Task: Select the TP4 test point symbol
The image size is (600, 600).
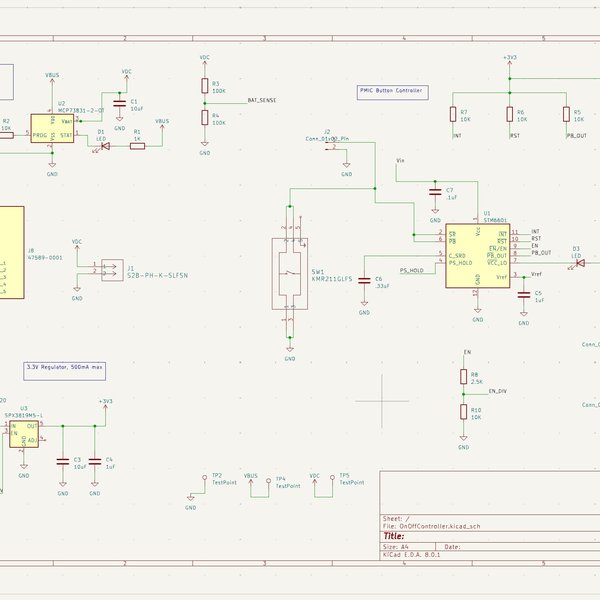Action: 269,481
